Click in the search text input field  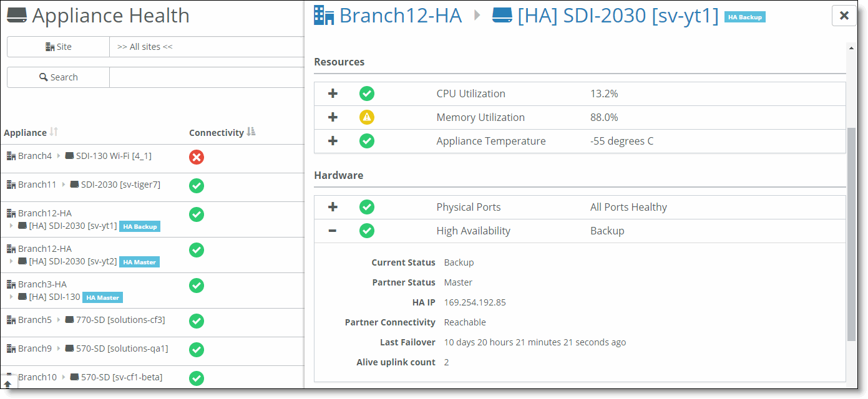pyautogui.click(x=206, y=77)
